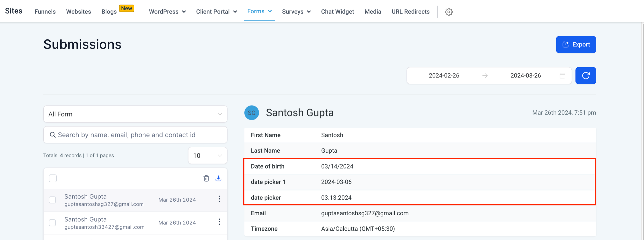Switch to the Funnels tab

click(45, 12)
